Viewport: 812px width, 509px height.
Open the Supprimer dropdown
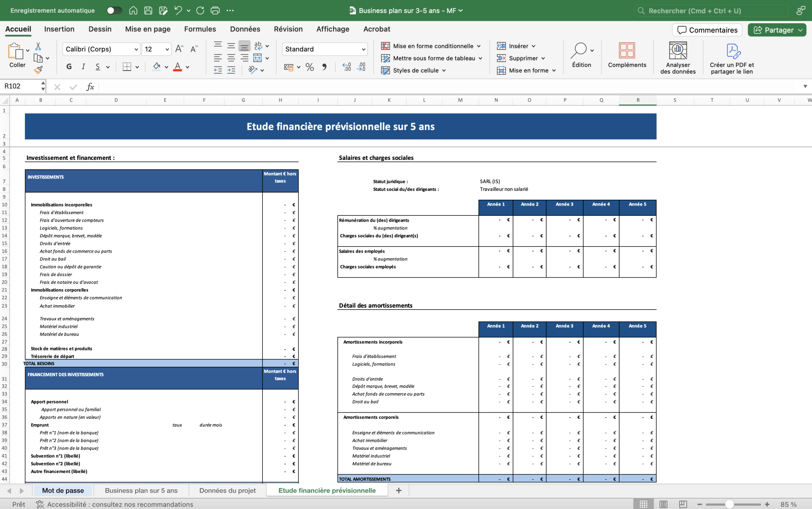click(x=521, y=58)
